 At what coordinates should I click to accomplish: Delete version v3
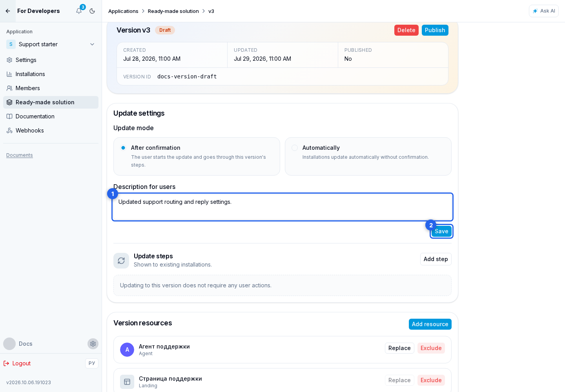(406, 30)
